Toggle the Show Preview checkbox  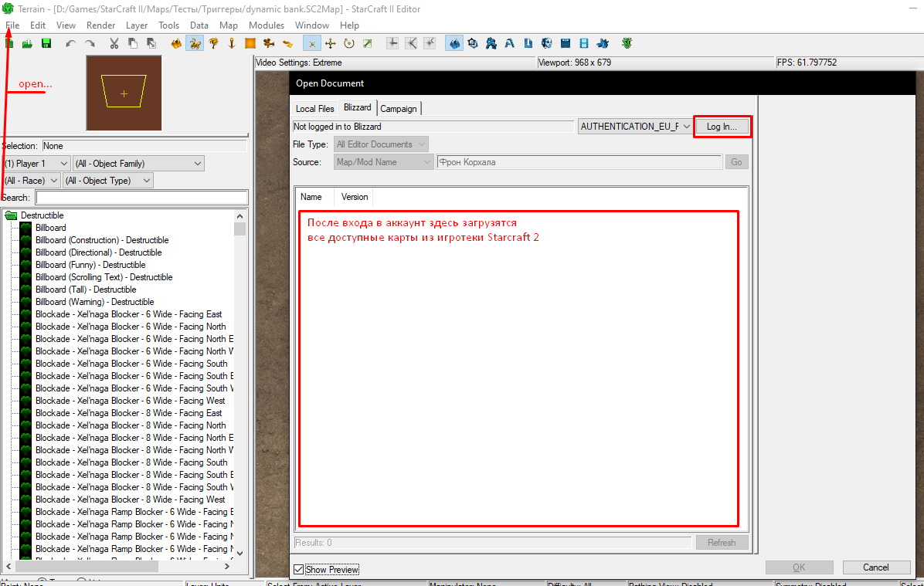299,570
